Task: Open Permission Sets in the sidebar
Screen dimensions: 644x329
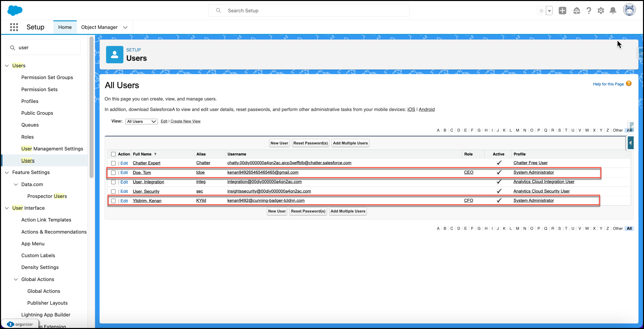Action: coord(39,89)
